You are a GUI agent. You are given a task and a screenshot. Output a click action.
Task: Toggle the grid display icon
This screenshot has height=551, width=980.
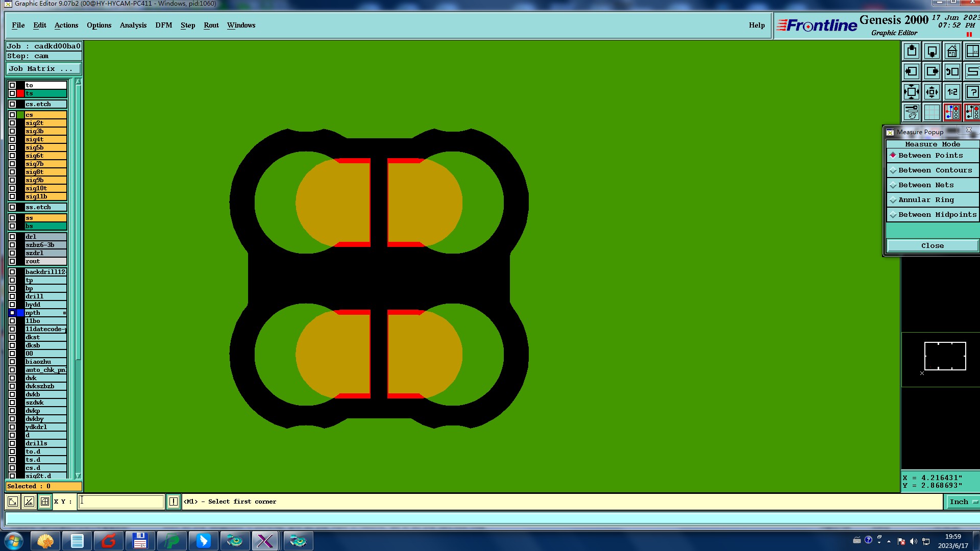(932, 112)
